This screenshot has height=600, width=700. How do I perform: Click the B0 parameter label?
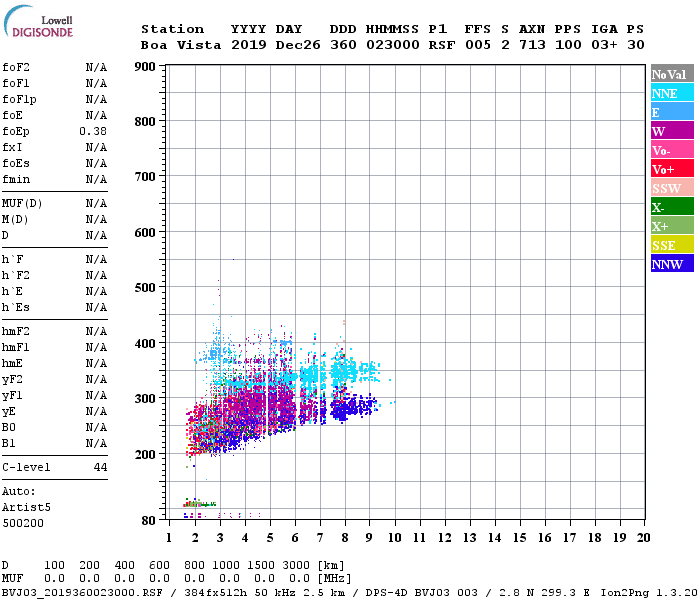click(9, 428)
